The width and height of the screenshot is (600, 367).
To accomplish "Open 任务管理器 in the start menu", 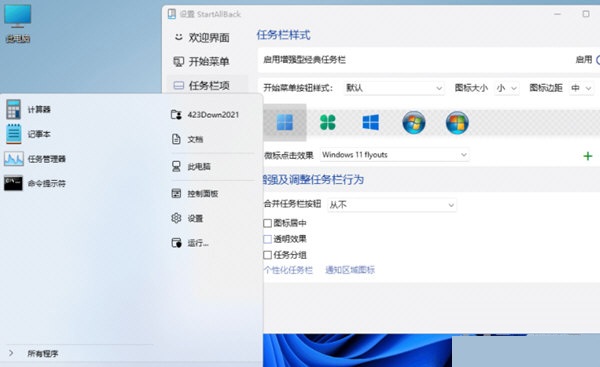I will click(x=36, y=159).
